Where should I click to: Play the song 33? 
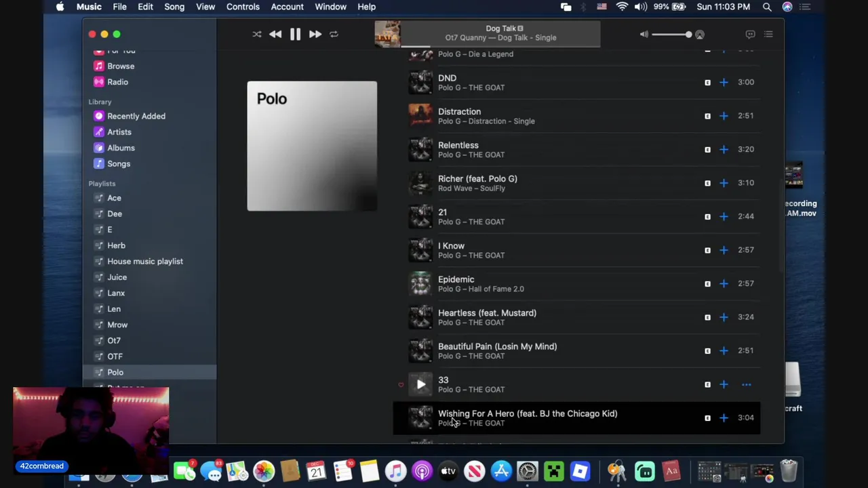click(420, 384)
